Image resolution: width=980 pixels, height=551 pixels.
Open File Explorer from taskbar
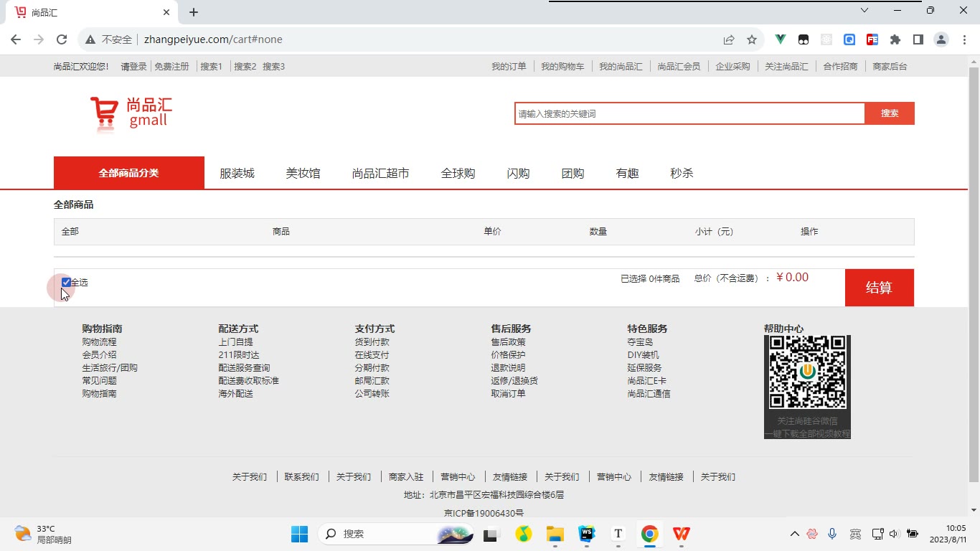pyautogui.click(x=555, y=534)
